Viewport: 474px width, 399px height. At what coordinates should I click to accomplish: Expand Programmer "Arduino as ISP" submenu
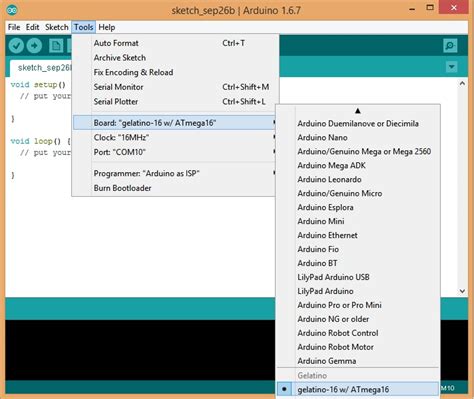tap(174, 173)
